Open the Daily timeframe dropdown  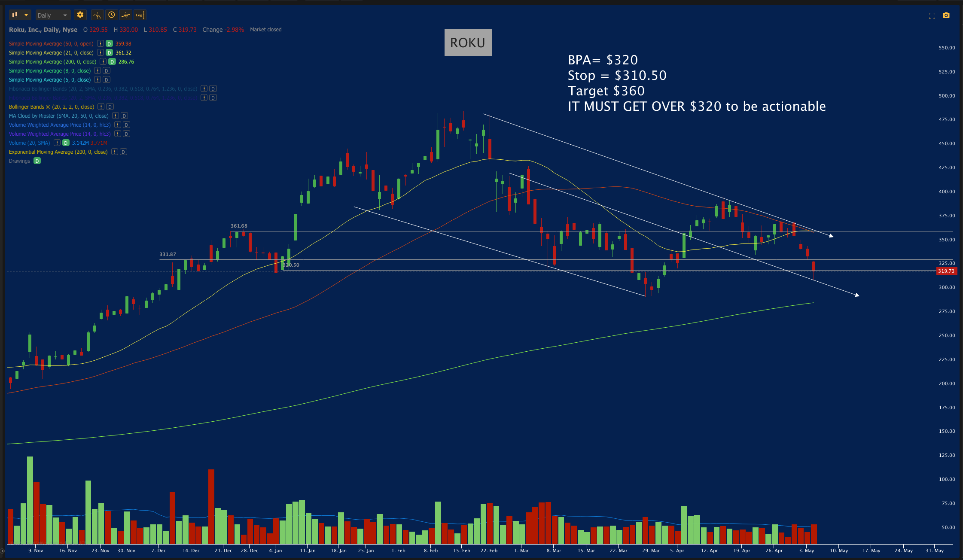tap(53, 15)
